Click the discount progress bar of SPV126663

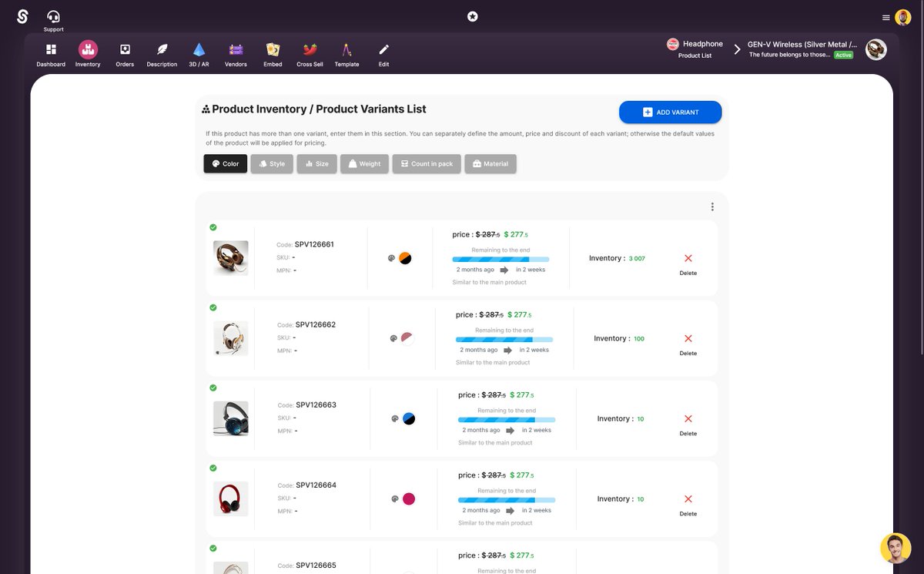[x=507, y=420]
